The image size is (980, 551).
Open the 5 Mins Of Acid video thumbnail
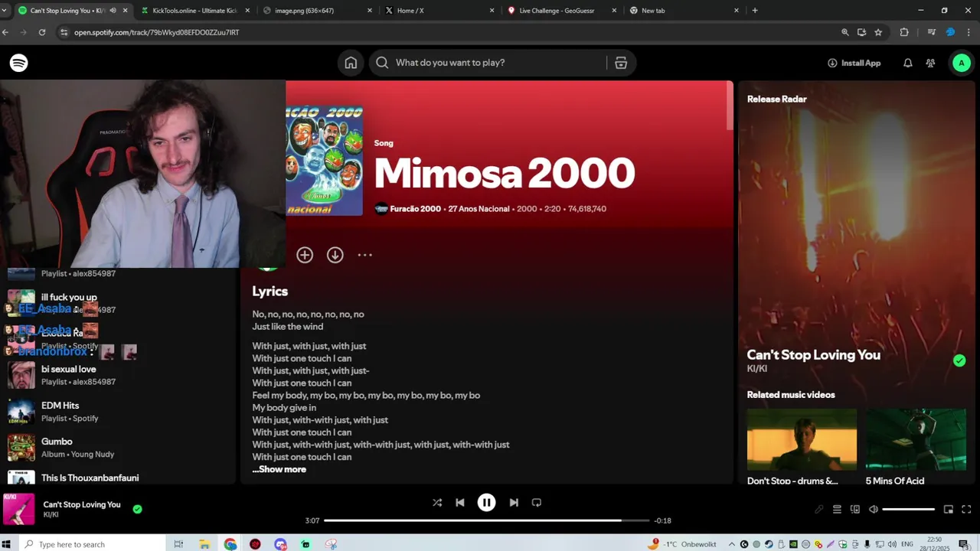click(x=916, y=439)
